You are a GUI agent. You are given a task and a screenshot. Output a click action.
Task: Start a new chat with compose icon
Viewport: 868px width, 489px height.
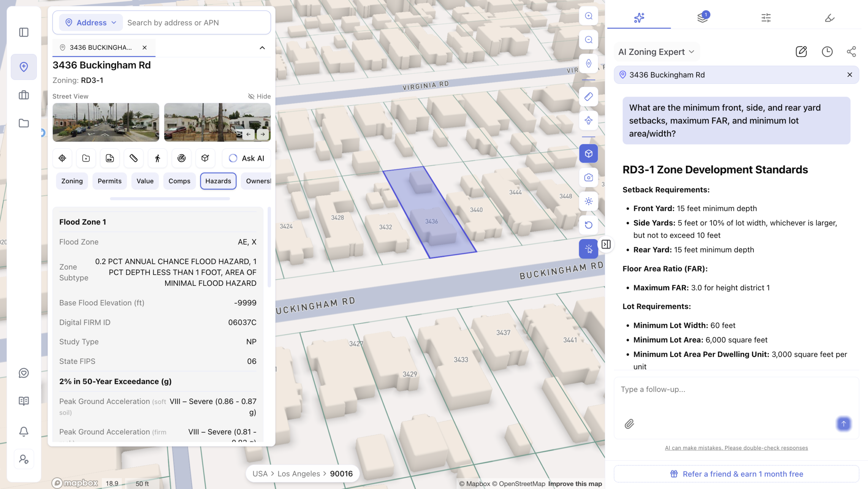coord(801,52)
